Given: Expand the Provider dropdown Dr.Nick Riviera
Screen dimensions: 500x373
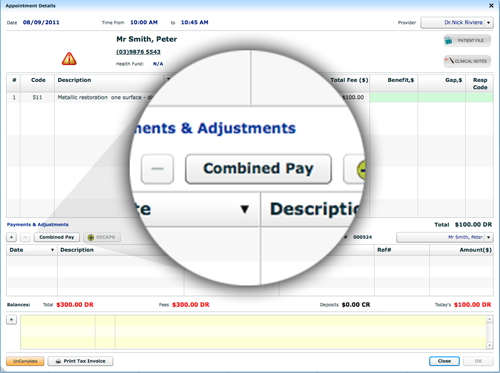Looking at the screenshot, I should pos(489,23).
